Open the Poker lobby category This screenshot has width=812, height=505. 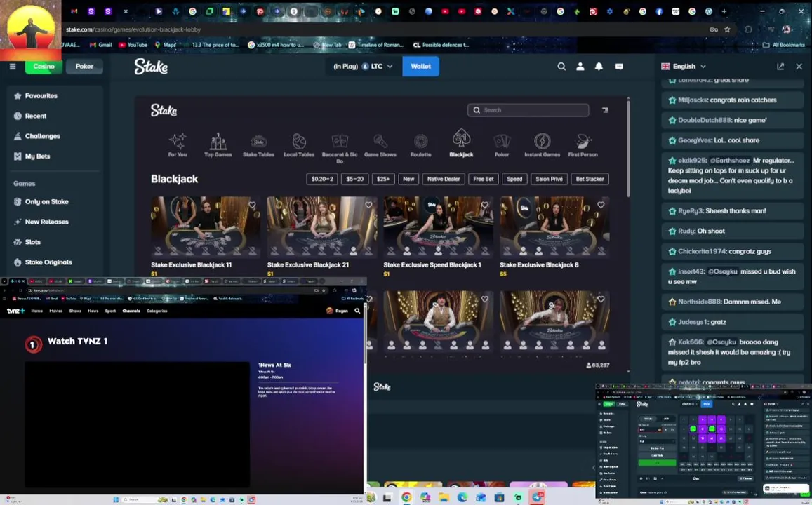(x=501, y=144)
